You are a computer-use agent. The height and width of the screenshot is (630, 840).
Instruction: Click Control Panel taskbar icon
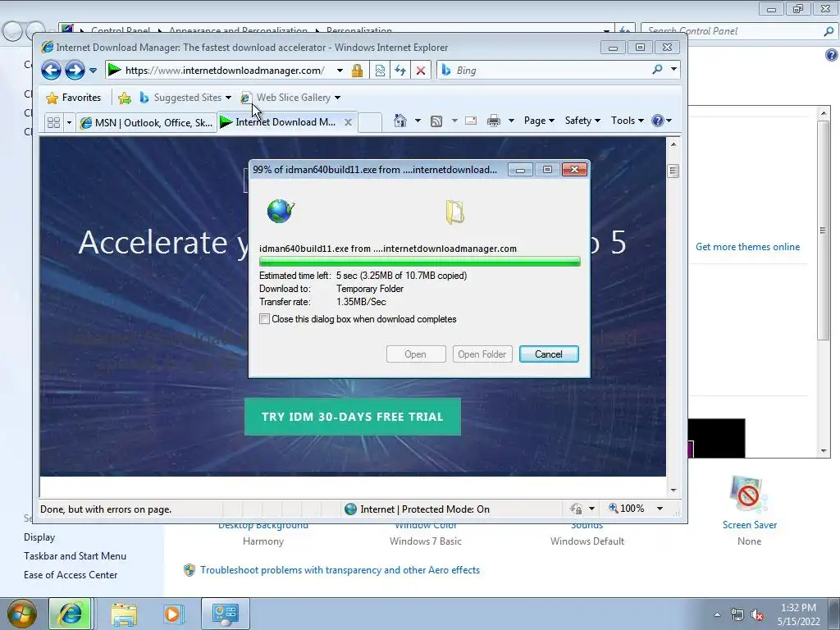point(225,614)
